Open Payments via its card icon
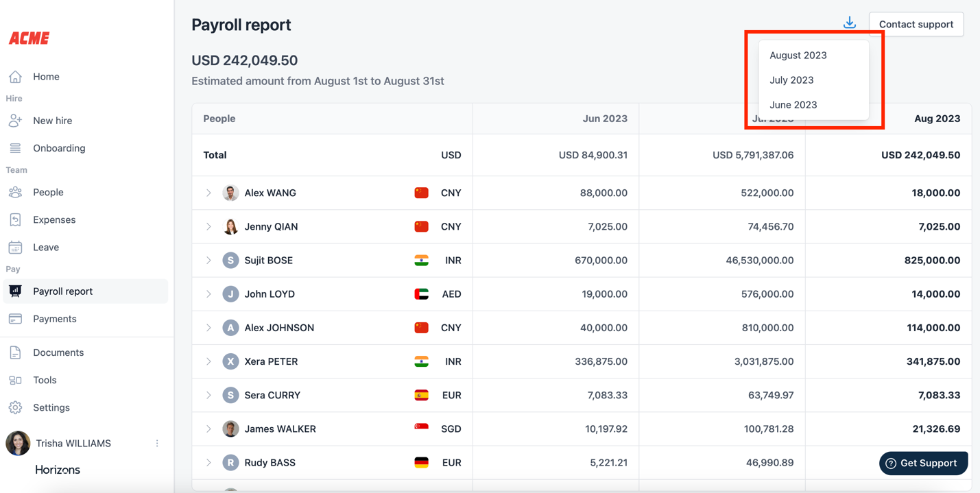 click(15, 319)
